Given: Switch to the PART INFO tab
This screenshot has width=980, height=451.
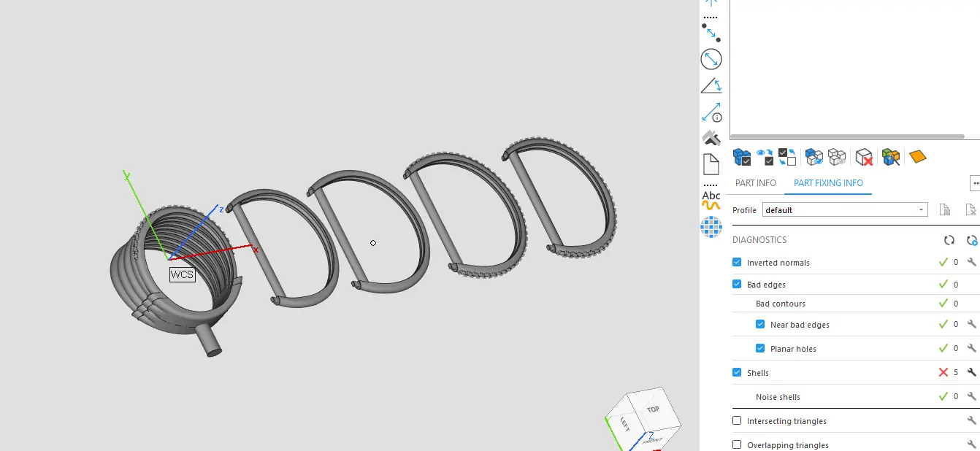Looking at the screenshot, I should [x=756, y=183].
